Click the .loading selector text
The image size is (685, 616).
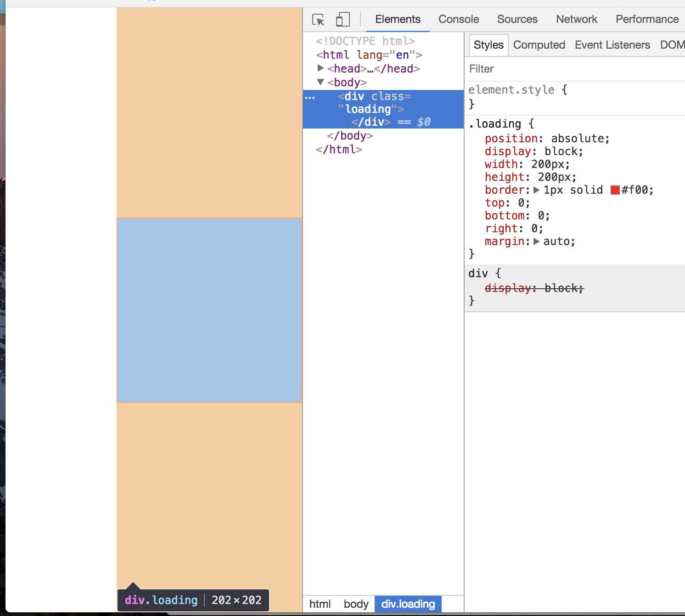(x=495, y=124)
